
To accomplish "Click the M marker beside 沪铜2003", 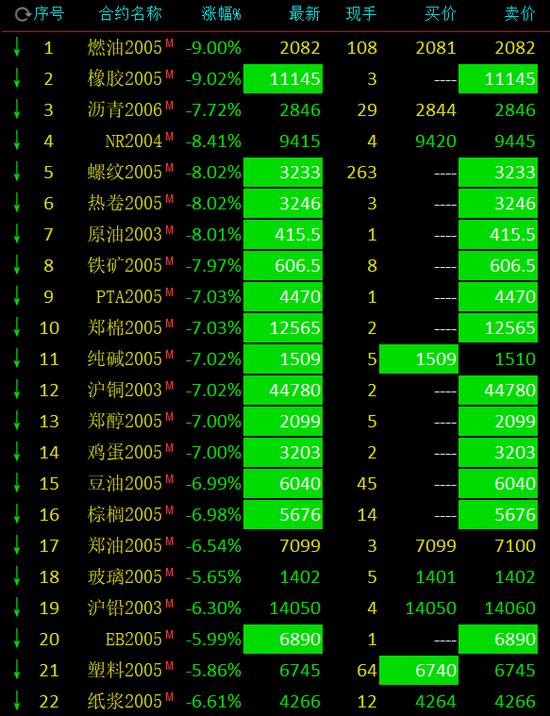I will click(x=169, y=386).
